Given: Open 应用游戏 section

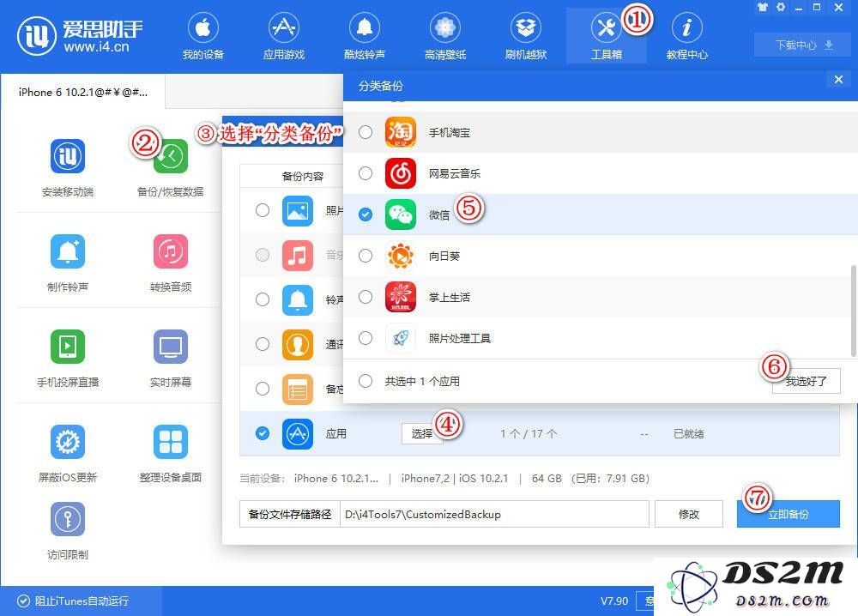Looking at the screenshot, I should click(x=283, y=36).
